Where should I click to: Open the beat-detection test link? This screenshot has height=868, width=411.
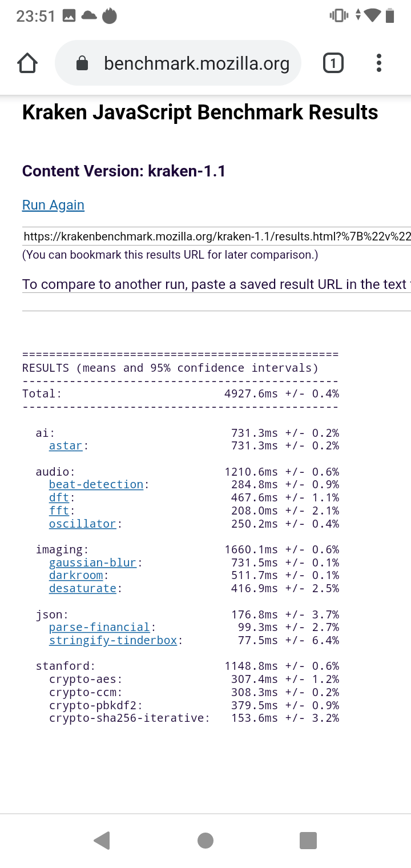96,485
